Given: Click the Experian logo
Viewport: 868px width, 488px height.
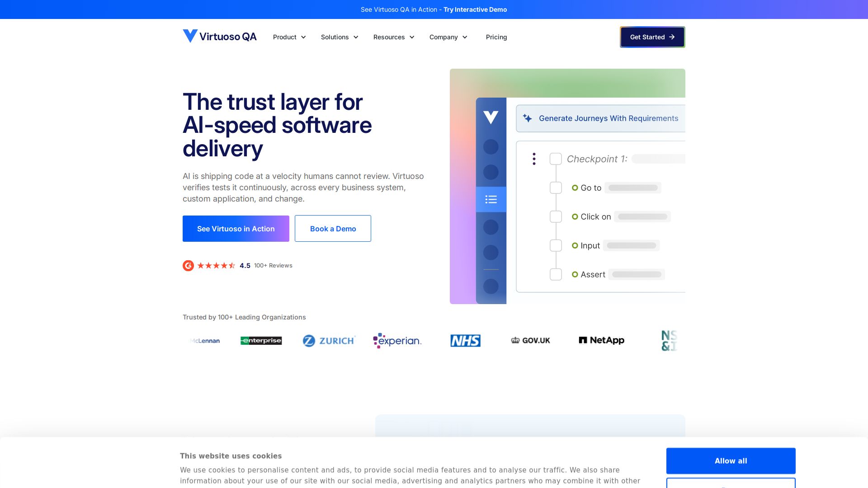Looking at the screenshot, I should tap(397, 341).
